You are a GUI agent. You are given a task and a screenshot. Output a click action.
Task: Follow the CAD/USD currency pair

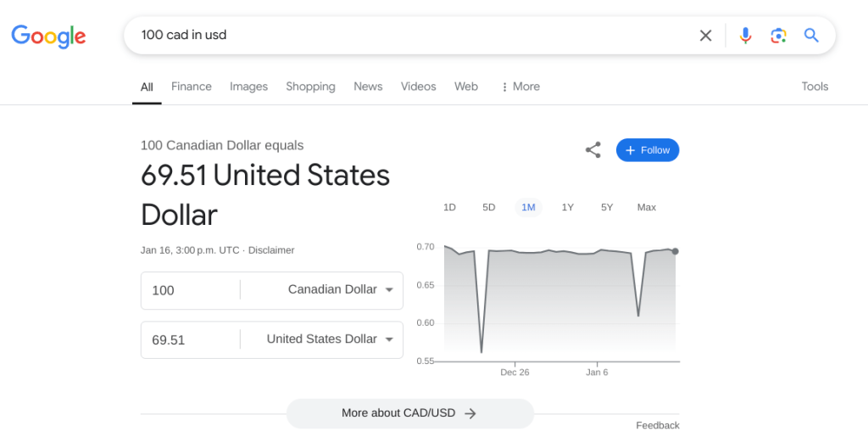[x=648, y=150]
